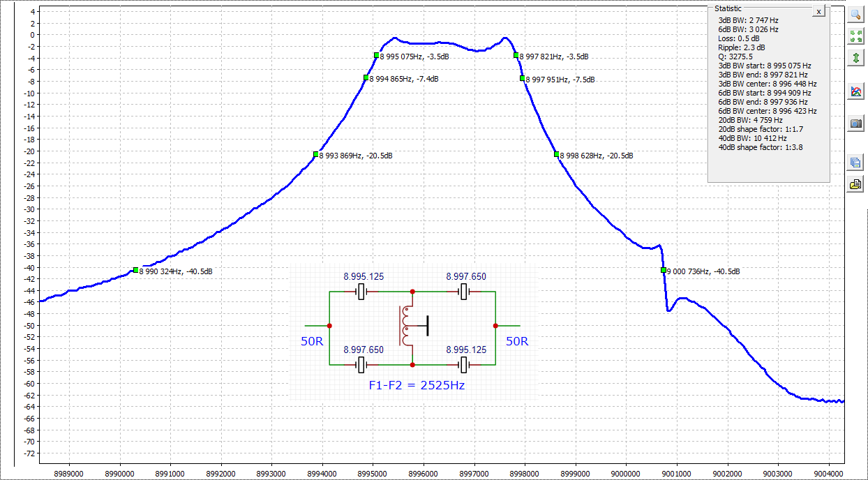Select the marker at 8 997 821Hz, -3.5dB
The image size is (868, 480).
516,55
